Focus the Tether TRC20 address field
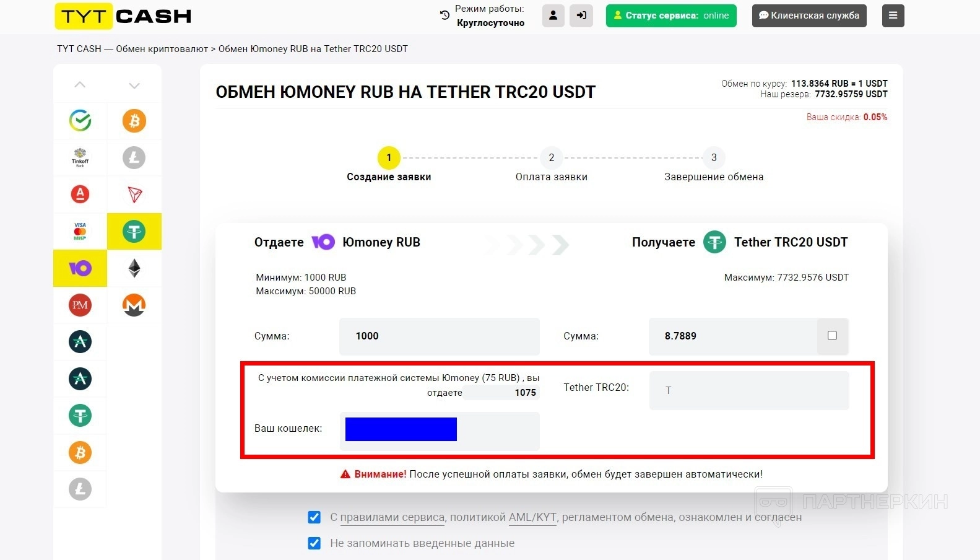Image resolution: width=980 pixels, height=560 pixels. [749, 390]
